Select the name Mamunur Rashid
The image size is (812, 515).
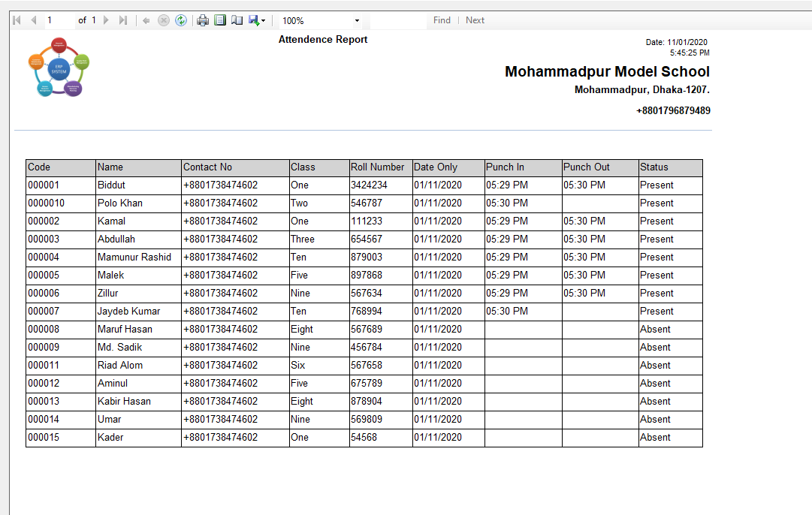[x=134, y=257]
